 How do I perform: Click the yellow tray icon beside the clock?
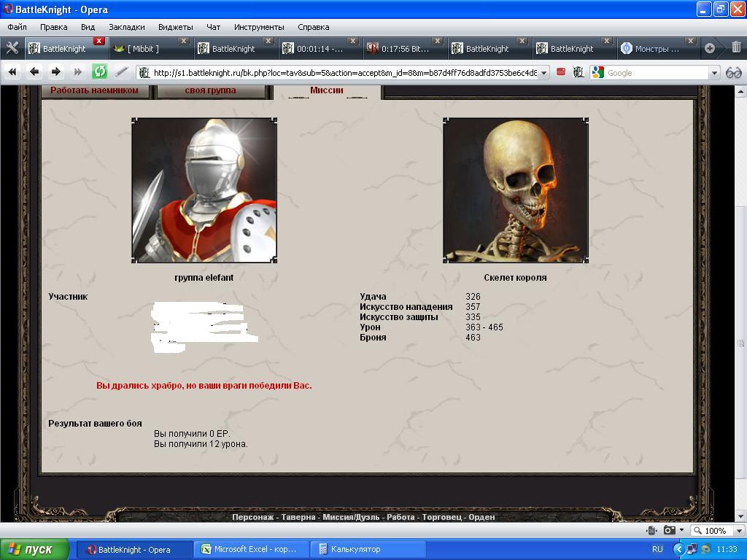tap(706, 549)
